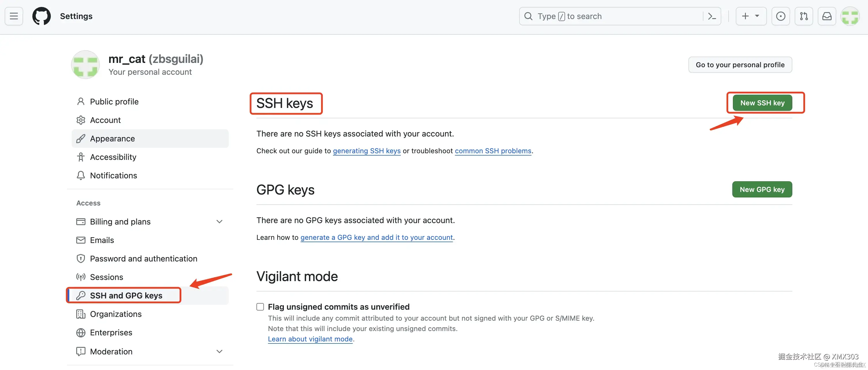
Task: Click the New SSH key button
Action: [x=762, y=103]
